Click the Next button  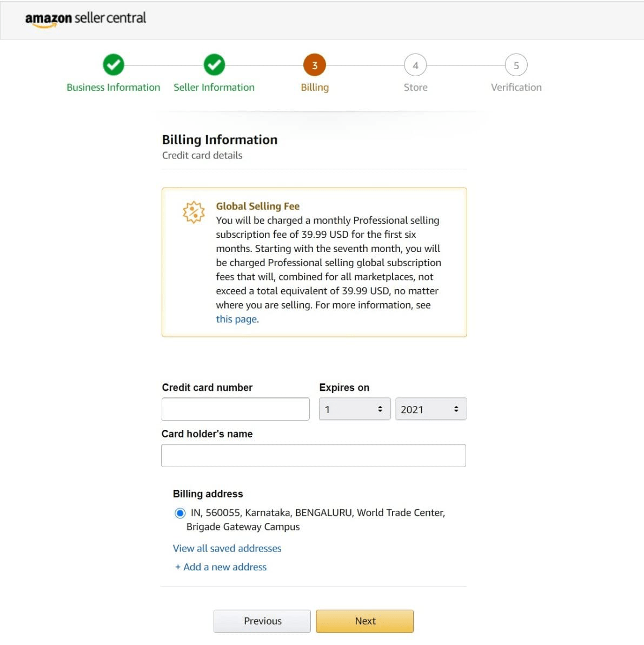pyautogui.click(x=364, y=621)
